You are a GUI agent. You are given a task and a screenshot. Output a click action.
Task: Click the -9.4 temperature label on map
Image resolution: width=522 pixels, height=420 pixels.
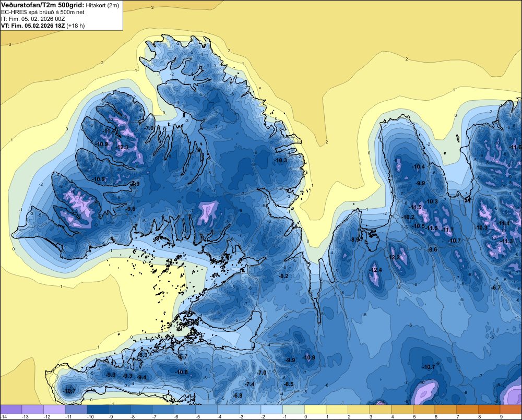pyautogui.click(x=142, y=377)
